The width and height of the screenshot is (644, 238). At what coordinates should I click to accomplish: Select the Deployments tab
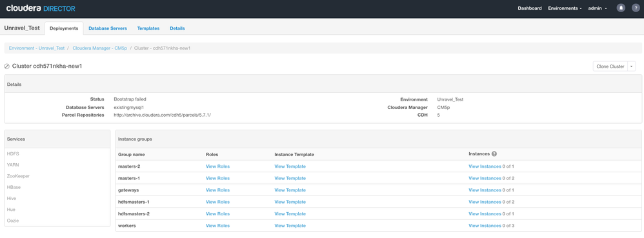[x=64, y=28]
